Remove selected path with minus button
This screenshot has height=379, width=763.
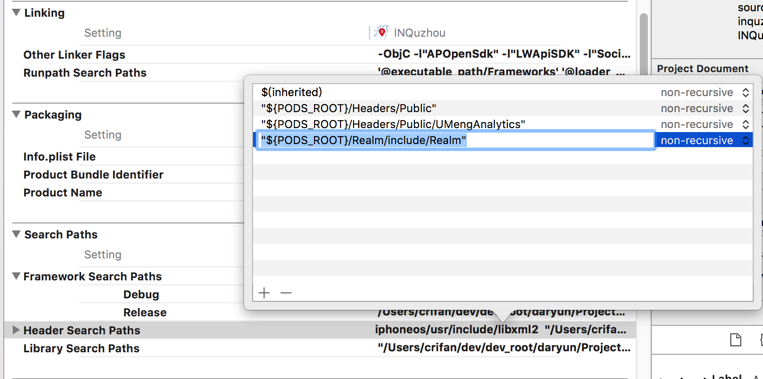coord(286,293)
